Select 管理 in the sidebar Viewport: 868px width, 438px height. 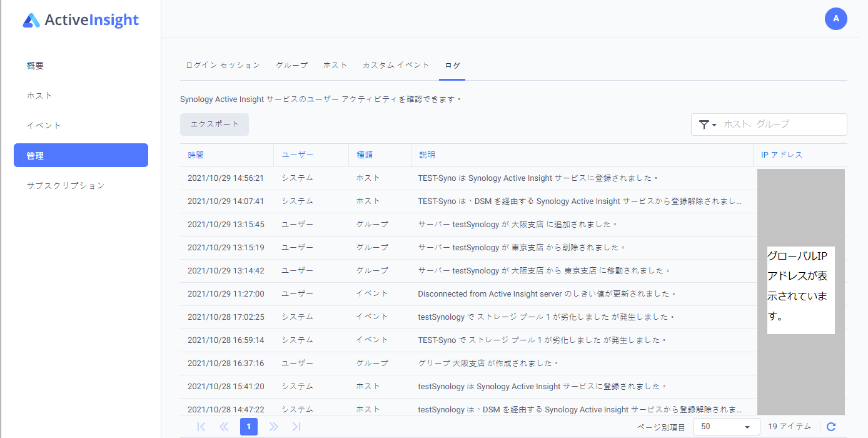(x=81, y=155)
